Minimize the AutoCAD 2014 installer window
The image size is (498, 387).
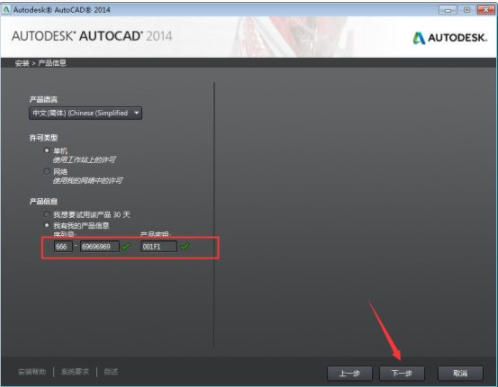448,10
